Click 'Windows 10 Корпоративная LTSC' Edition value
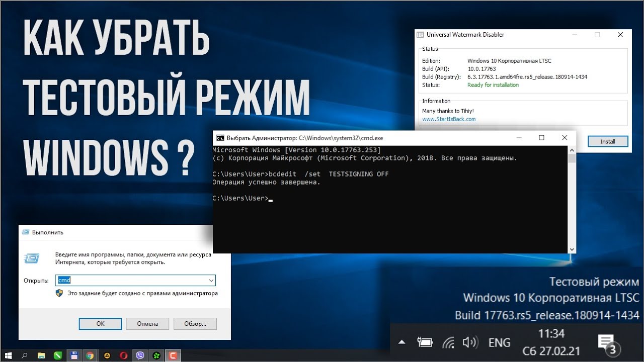The image size is (644, 362). tap(509, 61)
